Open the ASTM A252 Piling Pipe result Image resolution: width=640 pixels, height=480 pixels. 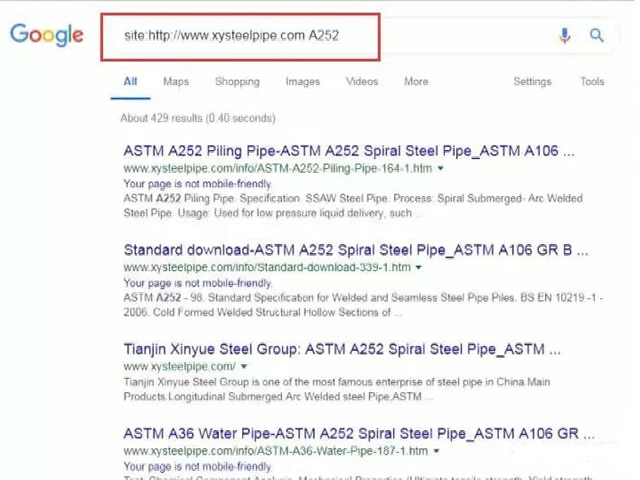(348, 151)
